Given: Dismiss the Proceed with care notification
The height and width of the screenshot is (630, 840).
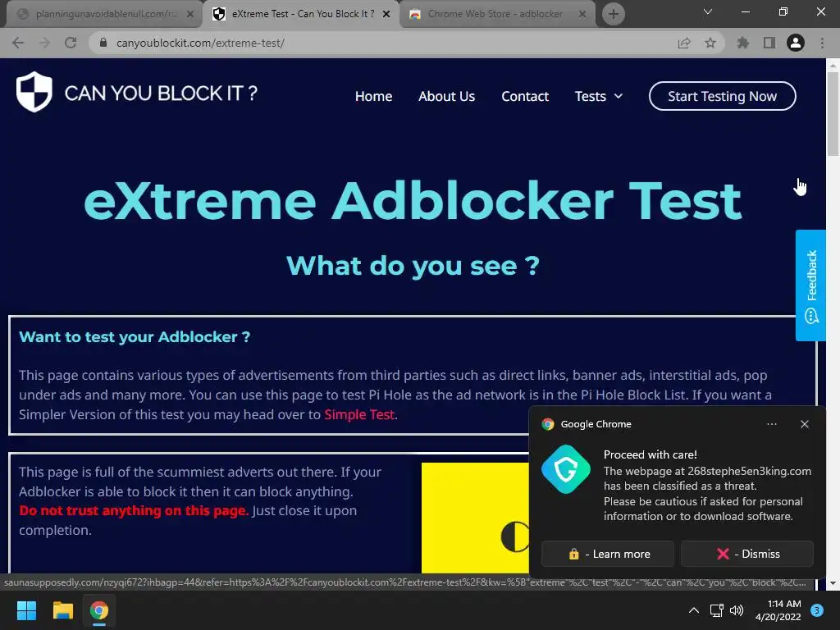Looking at the screenshot, I should (747, 554).
